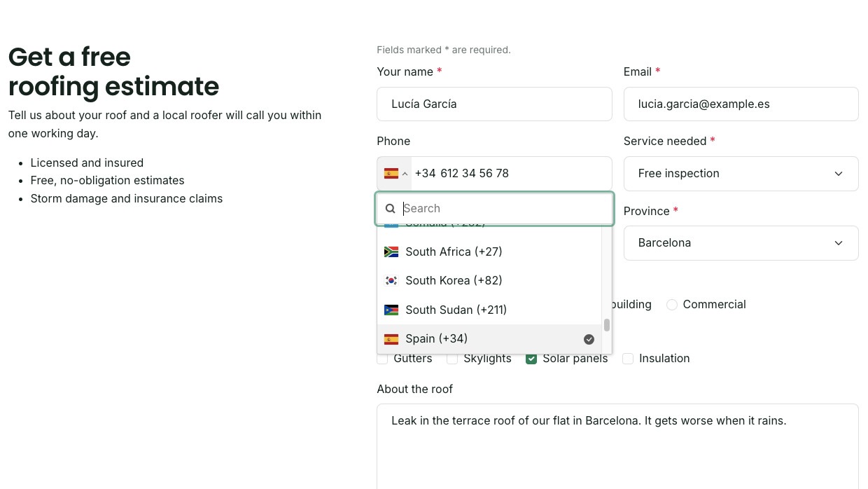Image resolution: width=868 pixels, height=489 pixels.
Task: Click the Email field label
Action: click(642, 71)
